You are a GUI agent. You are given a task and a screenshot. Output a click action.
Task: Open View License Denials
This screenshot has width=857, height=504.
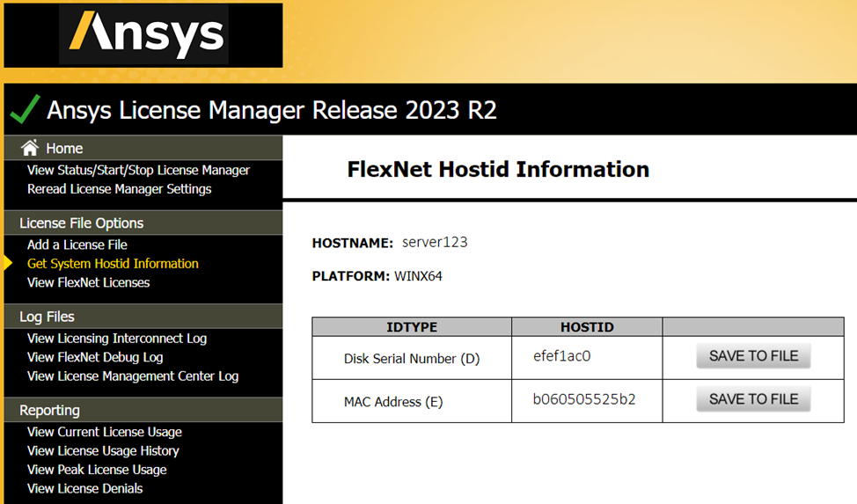84,489
